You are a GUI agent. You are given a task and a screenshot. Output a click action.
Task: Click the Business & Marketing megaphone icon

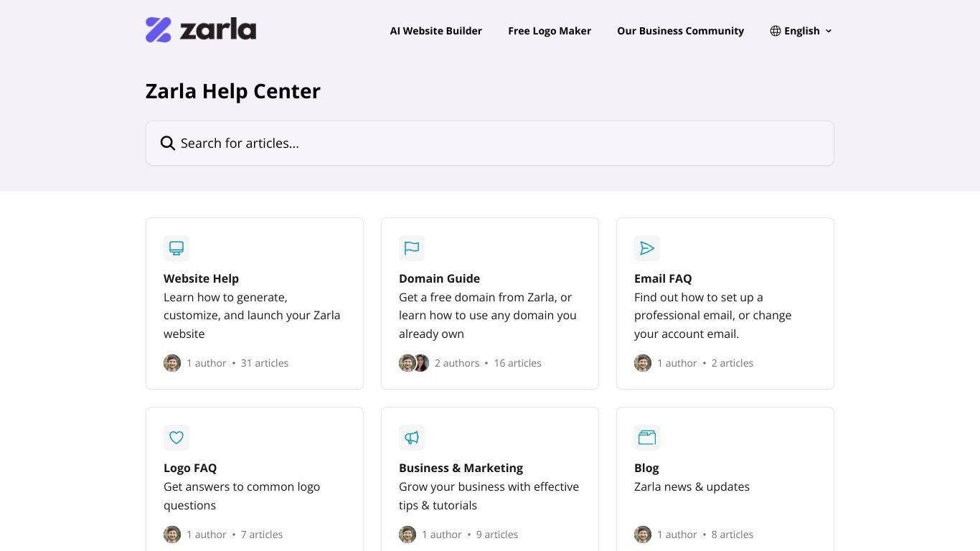pos(412,438)
